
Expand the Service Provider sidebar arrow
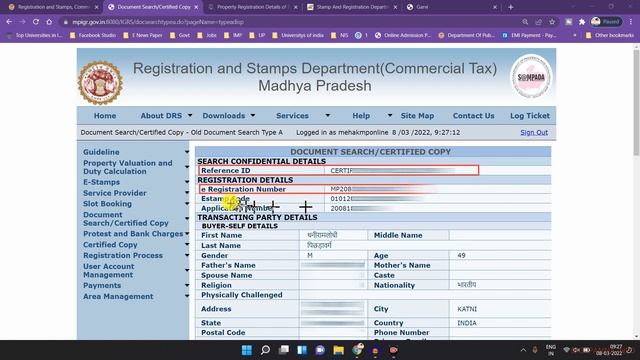click(x=187, y=193)
